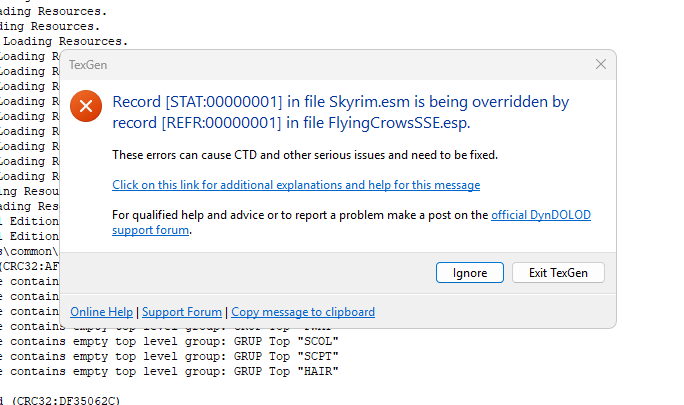Close the TexGen dialog with X

point(601,64)
